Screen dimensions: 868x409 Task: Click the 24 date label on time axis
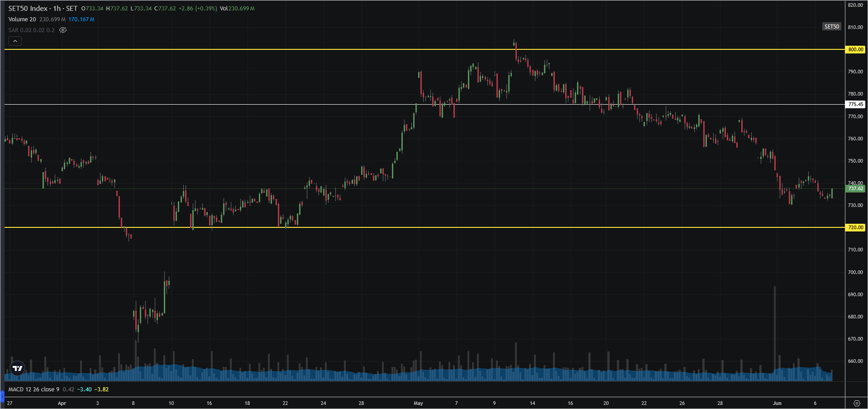tap(323, 403)
